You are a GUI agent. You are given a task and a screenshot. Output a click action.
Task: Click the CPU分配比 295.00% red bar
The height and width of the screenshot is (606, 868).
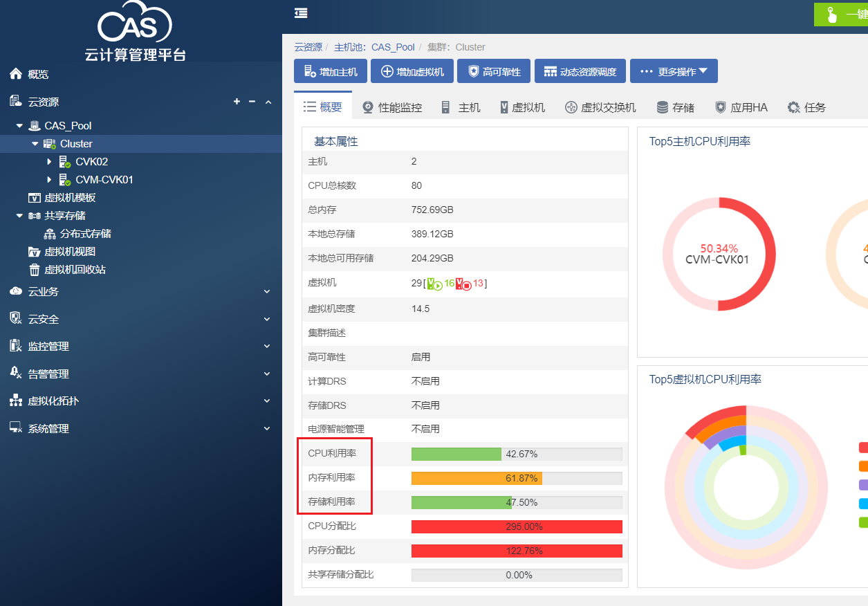tap(517, 526)
